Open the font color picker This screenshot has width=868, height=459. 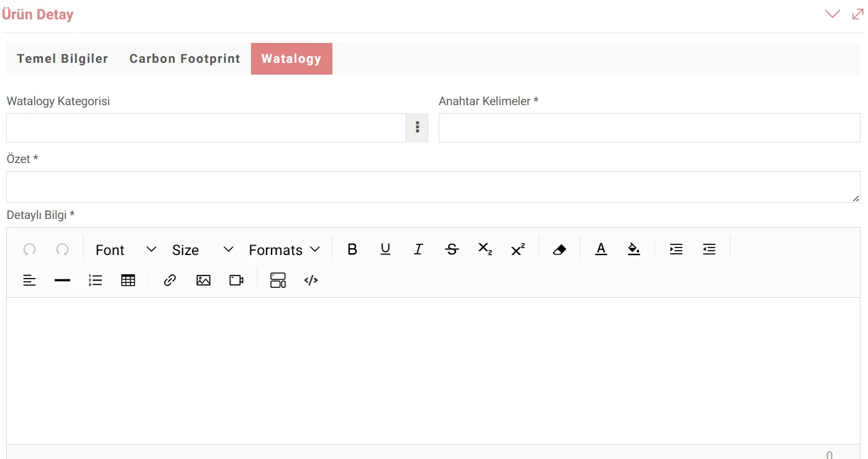(601, 249)
